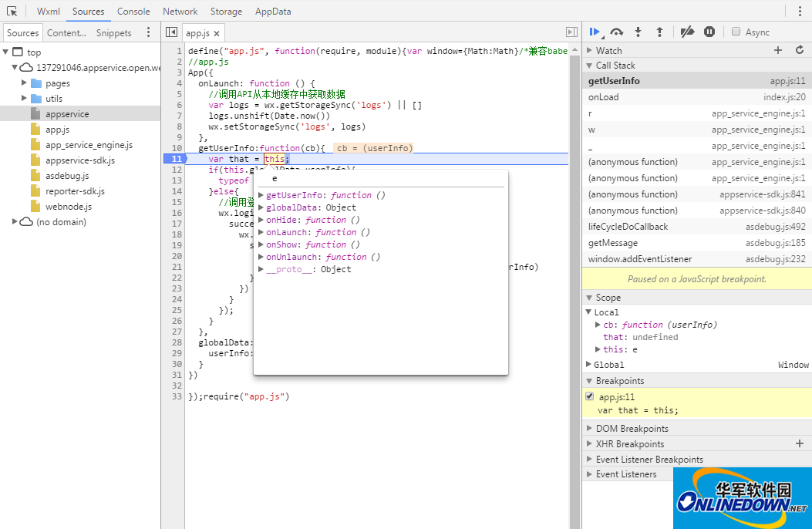812x529 pixels.
Task: Add a watch expression with plus icon
Action: click(778, 50)
